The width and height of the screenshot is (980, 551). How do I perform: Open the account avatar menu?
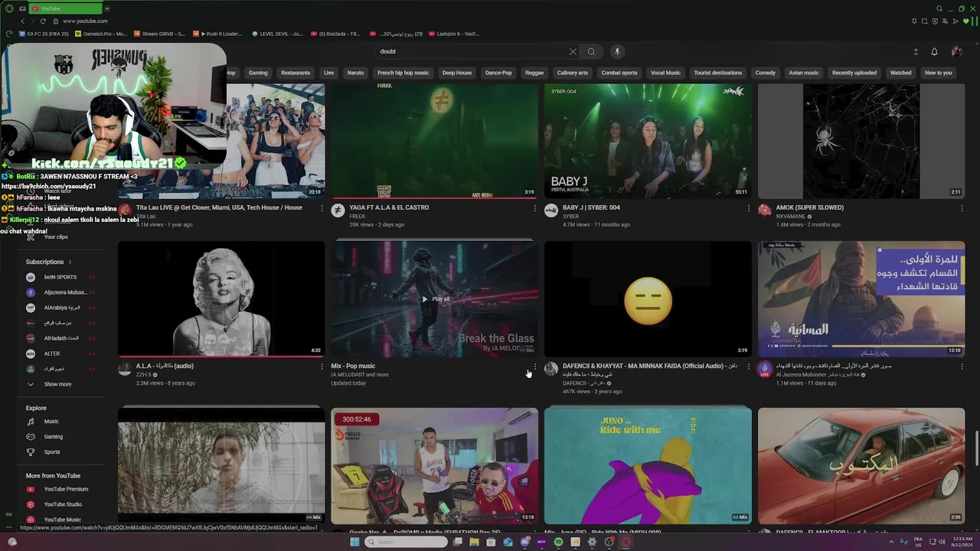956,51
